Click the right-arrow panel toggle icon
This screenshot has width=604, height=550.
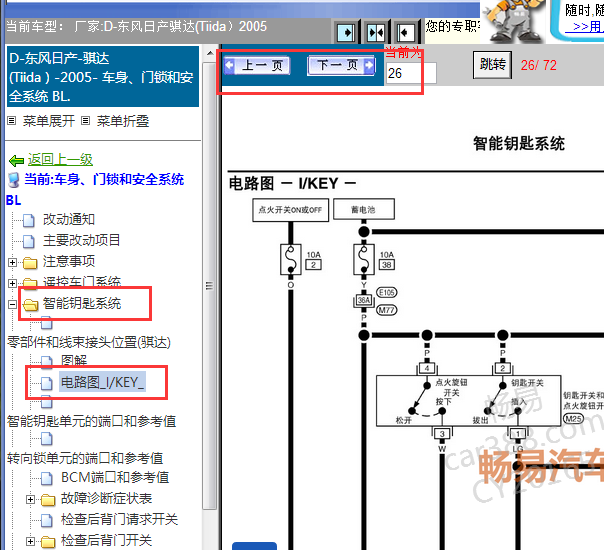(346, 32)
